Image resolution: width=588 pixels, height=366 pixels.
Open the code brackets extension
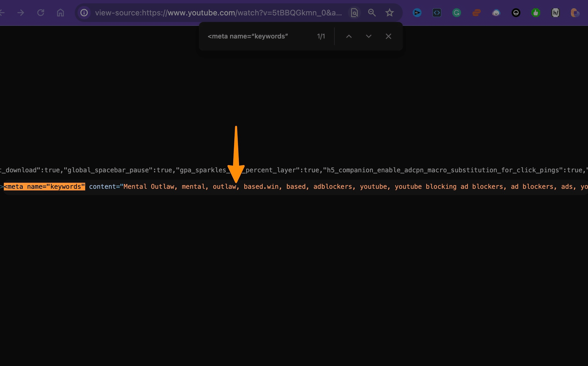pyautogui.click(x=437, y=13)
